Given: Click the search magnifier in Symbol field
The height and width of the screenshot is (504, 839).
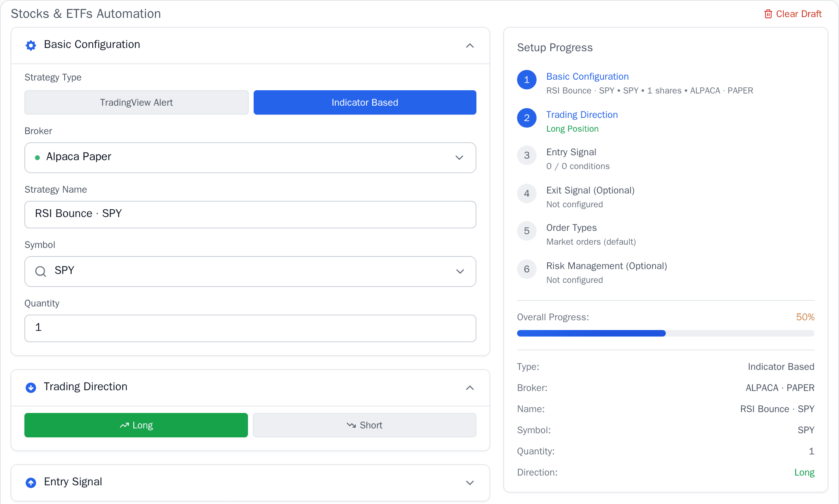Looking at the screenshot, I should pos(41,271).
